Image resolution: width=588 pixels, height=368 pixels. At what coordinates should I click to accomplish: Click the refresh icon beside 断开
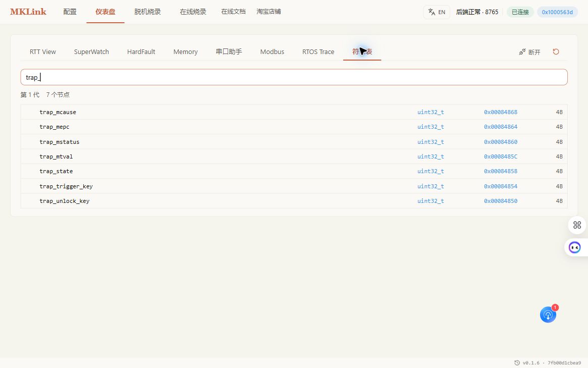pos(556,52)
